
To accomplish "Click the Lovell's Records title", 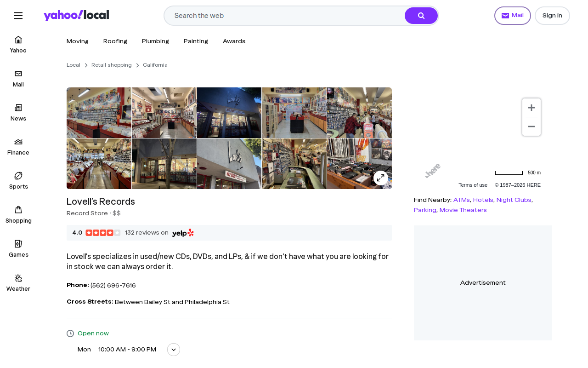I will coord(101,201).
